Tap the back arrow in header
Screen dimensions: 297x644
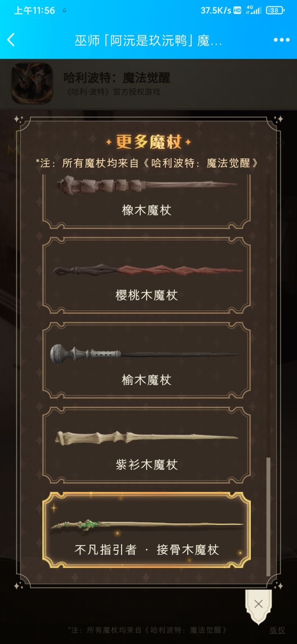pos(11,40)
